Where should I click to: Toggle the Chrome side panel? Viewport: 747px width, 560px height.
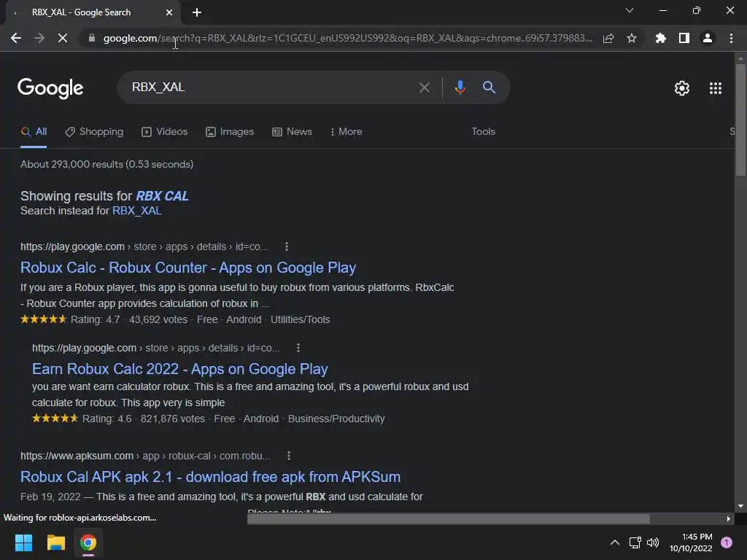pyautogui.click(x=684, y=38)
